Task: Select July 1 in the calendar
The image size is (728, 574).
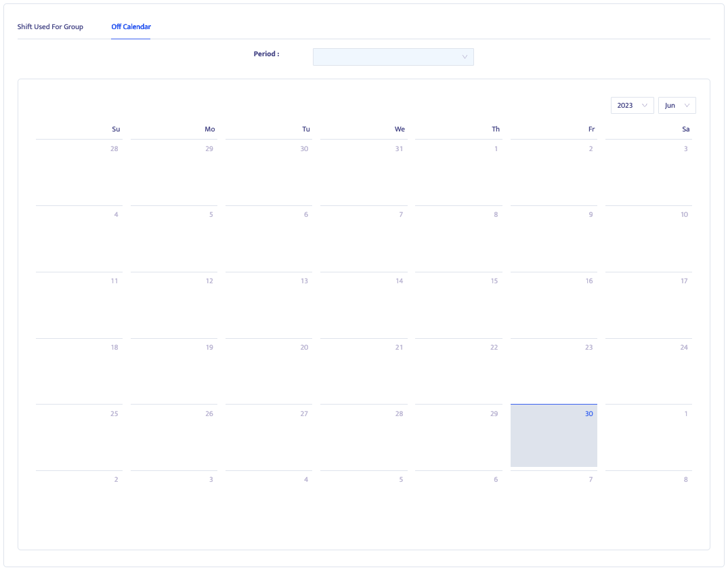Action: [649, 435]
